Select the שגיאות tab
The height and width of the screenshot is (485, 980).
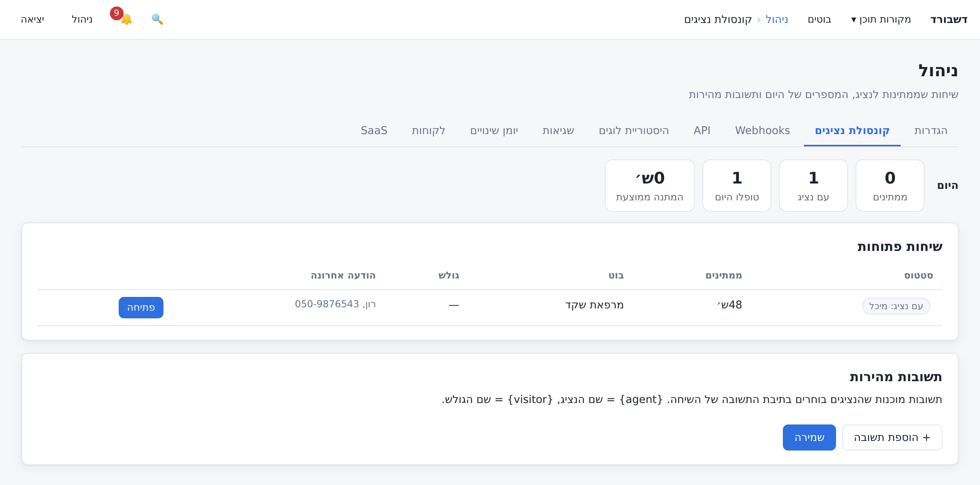tap(558, 131)
